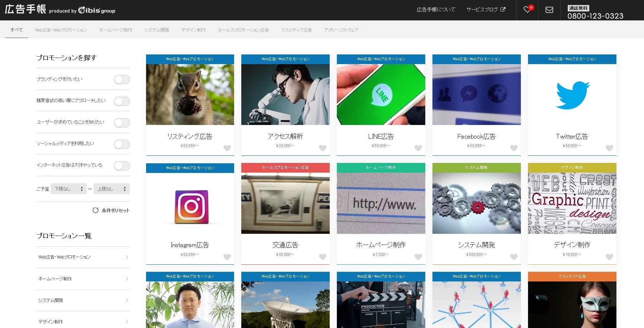This screenshot has height=328, width=644.
Task: Favorite the ホームページ制作 card heart
Action: [x=418, y=257]
